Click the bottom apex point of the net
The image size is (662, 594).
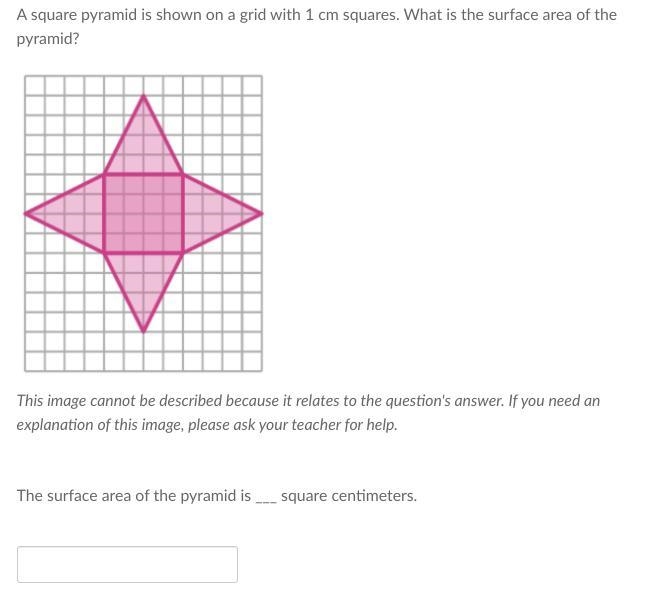tap(144, 331)
